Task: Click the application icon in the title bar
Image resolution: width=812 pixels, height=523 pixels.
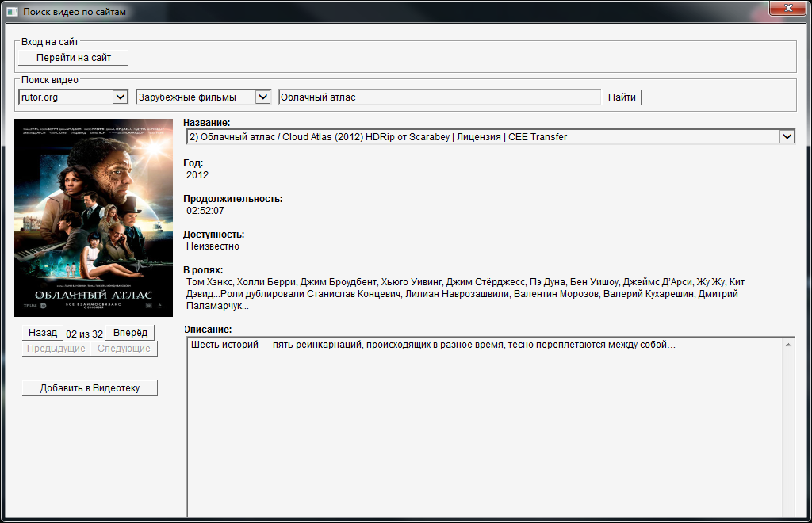Action: [x=12, y=12]
